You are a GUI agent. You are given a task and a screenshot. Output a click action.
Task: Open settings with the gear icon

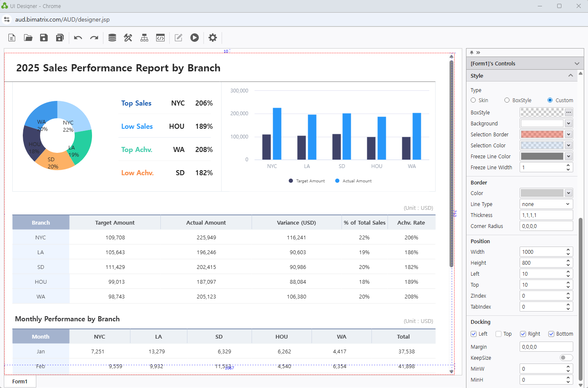coord(213,38)
